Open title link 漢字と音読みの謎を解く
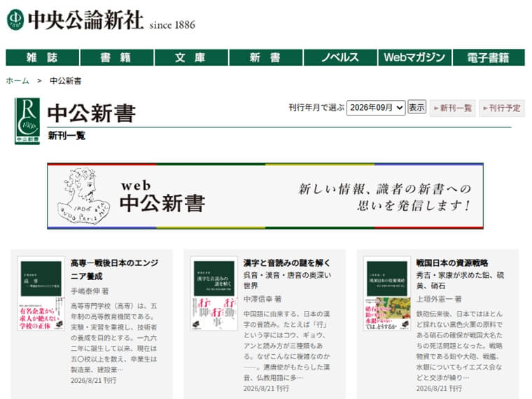 (x=287, y=262)
